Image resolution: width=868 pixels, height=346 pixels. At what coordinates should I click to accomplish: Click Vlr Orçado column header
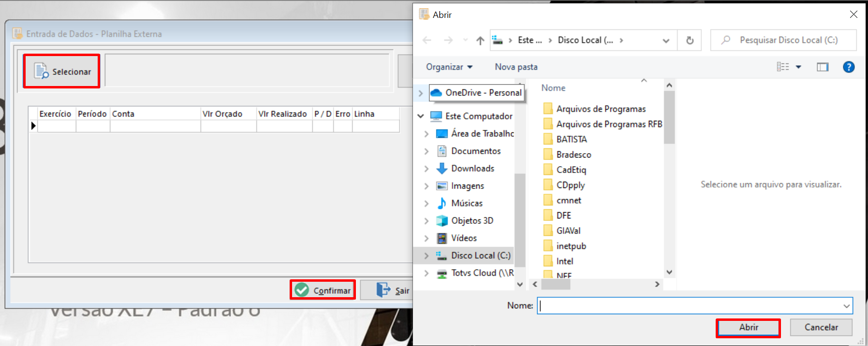point(228,114)
